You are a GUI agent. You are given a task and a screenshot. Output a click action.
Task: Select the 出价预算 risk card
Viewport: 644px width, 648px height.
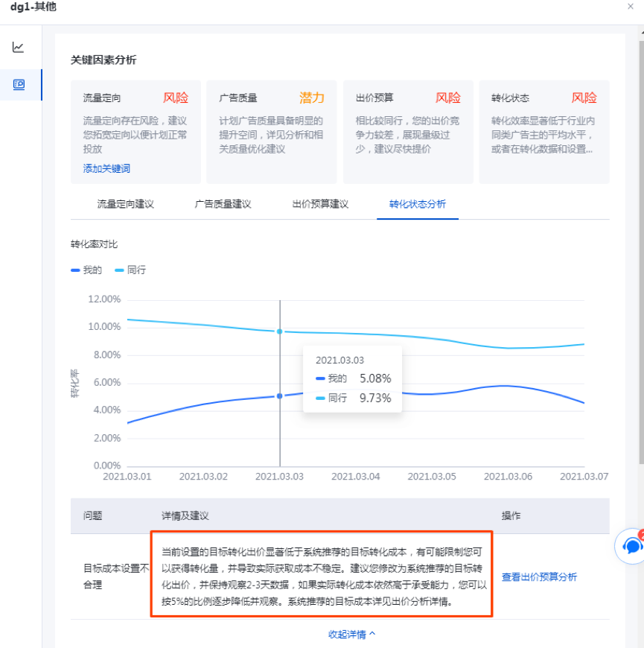pos(407,132)
